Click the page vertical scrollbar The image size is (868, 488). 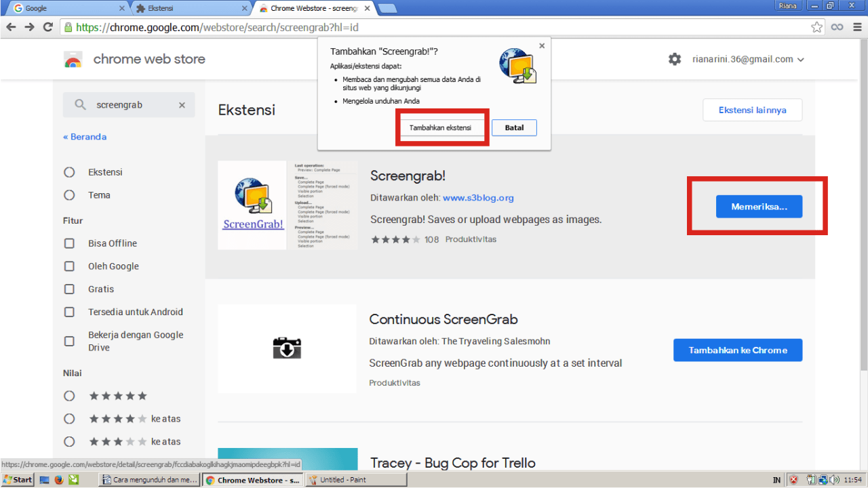tap(863, 203)
